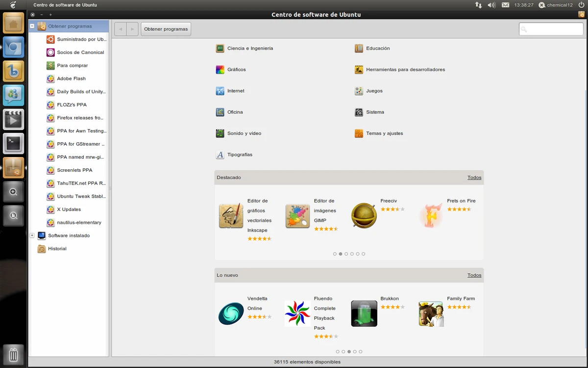Click the volume icon in the top panel
Viewport: 588px width, 368px height.
coord(492,5)
